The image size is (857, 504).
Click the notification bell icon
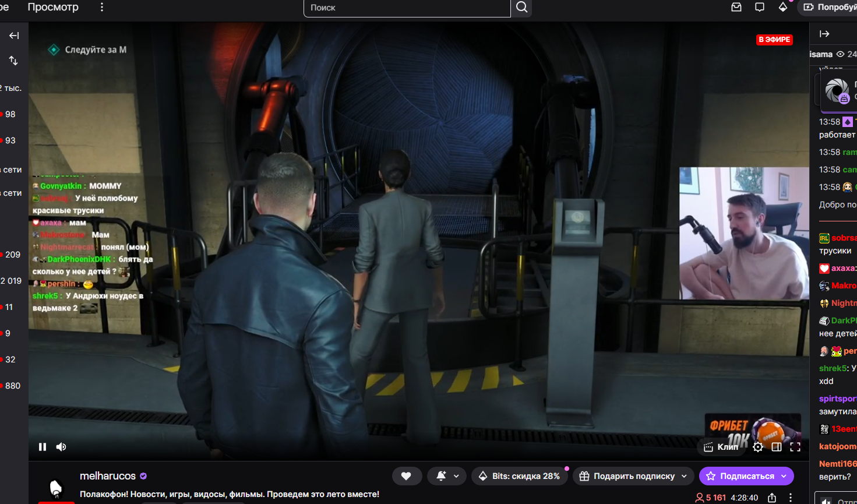click(x=441, y=476)
